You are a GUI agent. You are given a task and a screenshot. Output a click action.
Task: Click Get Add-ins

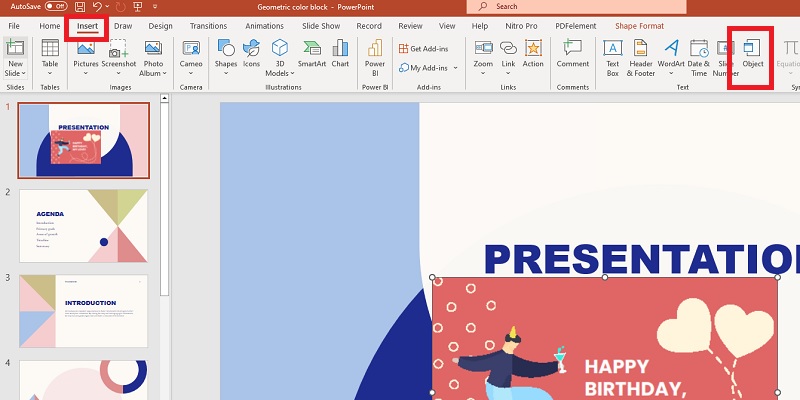[423, 48]
